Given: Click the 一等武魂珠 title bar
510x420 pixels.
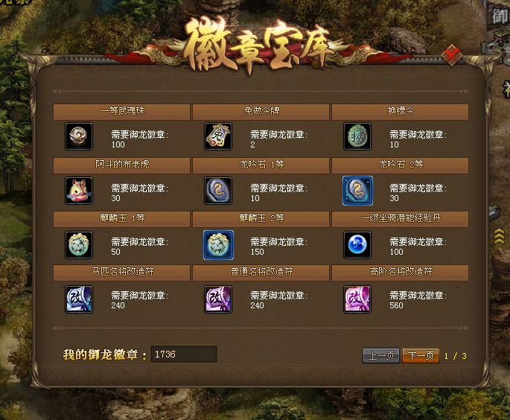Looking at the screenshot, I should (121, 112).
